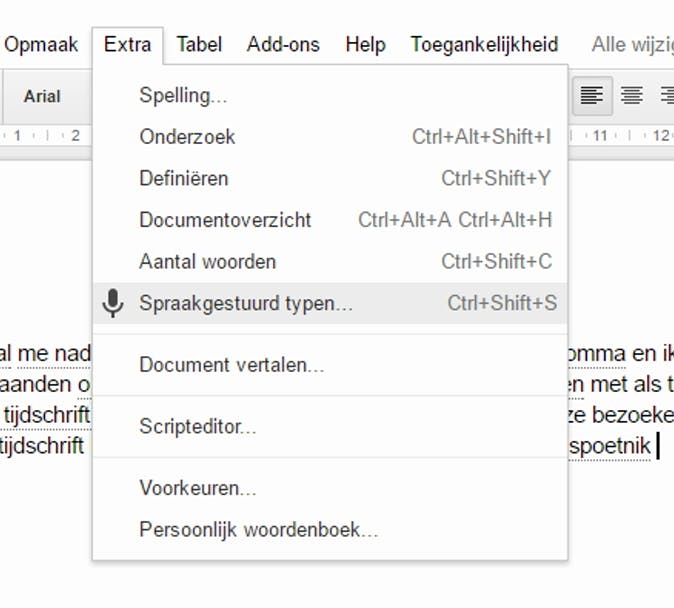Open the Add-ons menu
The height and width of the screenshot is (608, 674).
283,44
